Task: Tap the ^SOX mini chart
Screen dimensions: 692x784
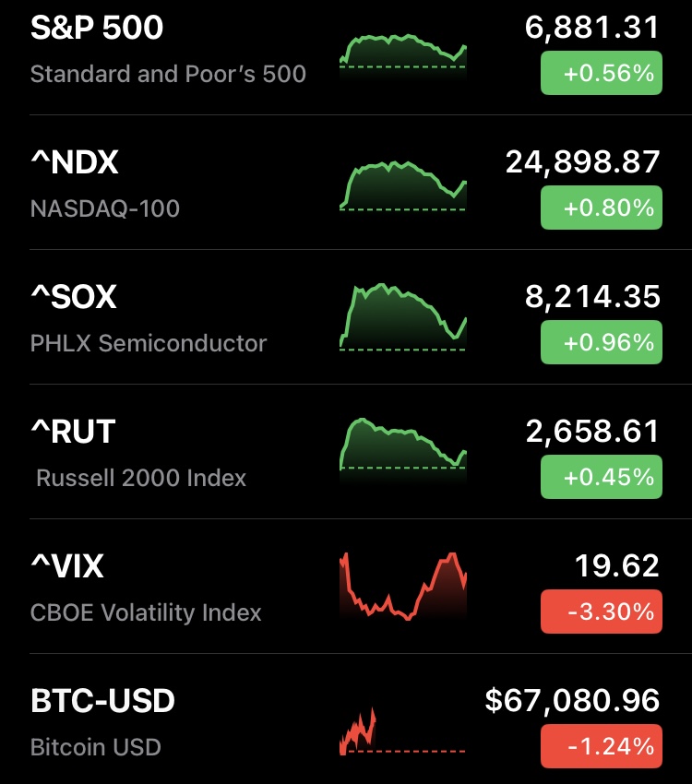Action: point(403,317)
